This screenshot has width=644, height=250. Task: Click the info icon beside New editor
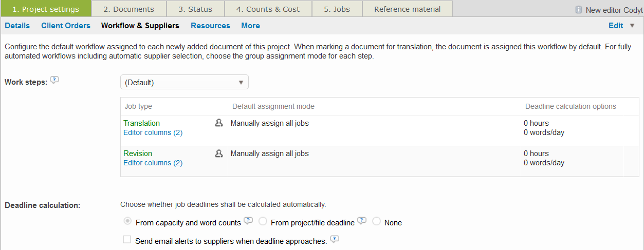[x=579, y=10]
